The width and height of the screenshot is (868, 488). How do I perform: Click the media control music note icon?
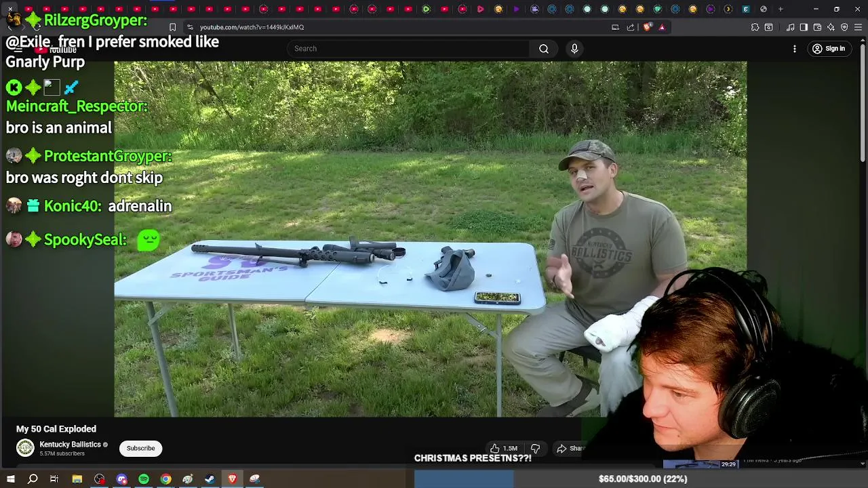(x=791, y=27)
